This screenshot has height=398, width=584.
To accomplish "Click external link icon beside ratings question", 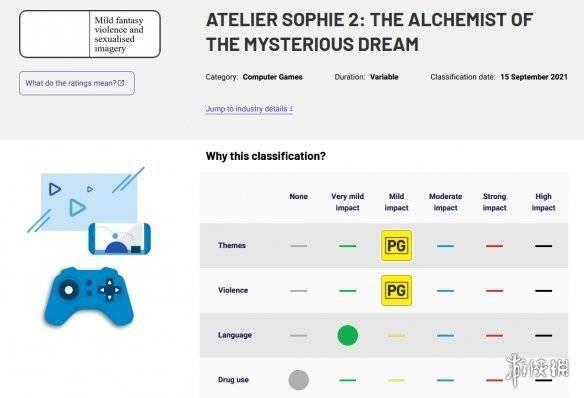I will tap(121, 83).
